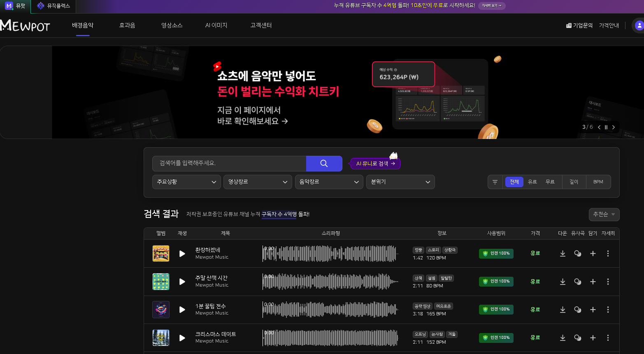Add 주말 산책 시간 with plus icon
The width and height of the screenshot is (644, 354).
[x=593, y=282]
